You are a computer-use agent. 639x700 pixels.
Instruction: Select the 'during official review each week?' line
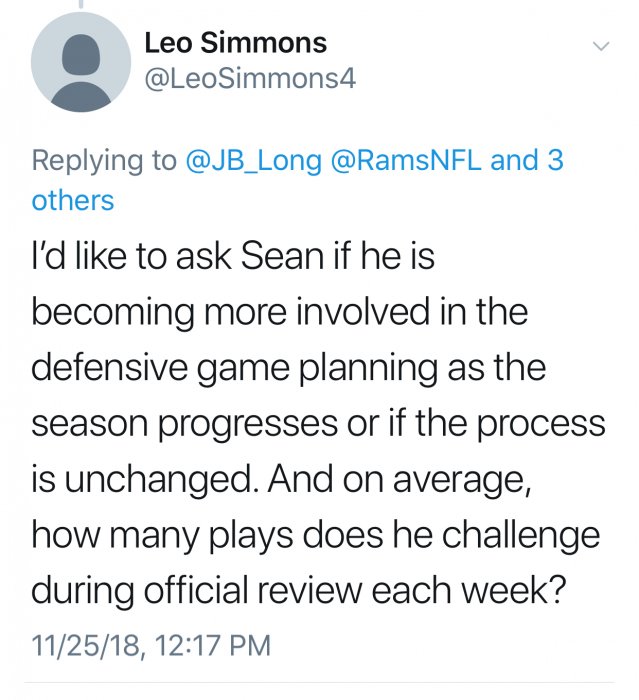299,591
